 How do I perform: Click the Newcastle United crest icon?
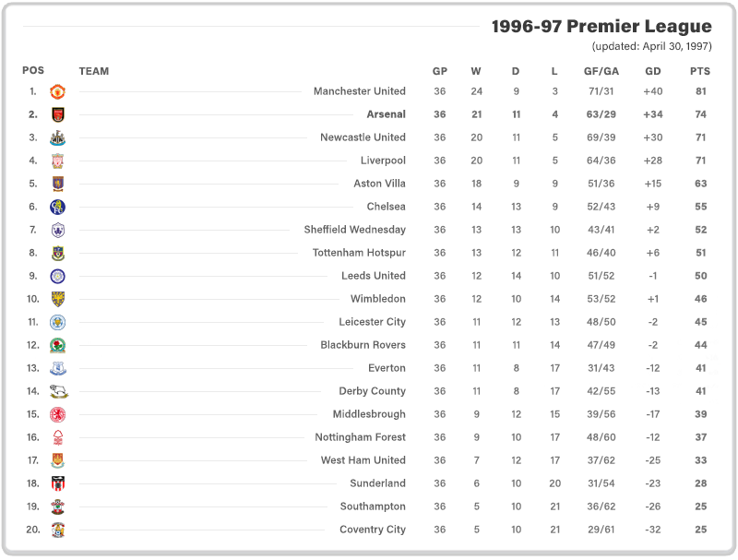tap(57, 137)
